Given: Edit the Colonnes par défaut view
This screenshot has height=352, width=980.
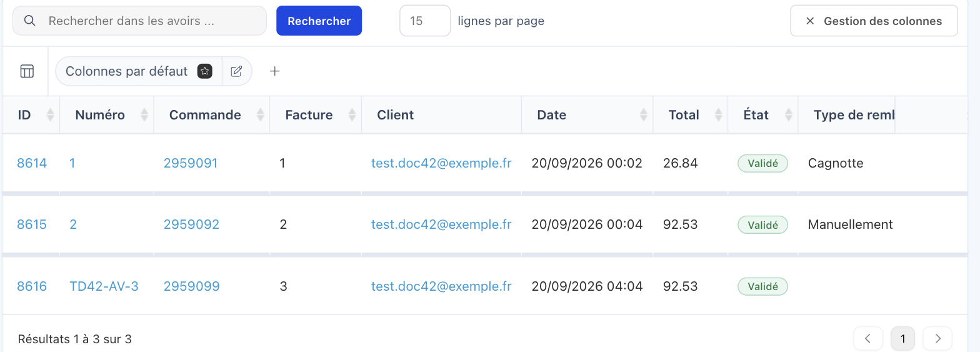Looking at the screenshot, I should point(236,71).
